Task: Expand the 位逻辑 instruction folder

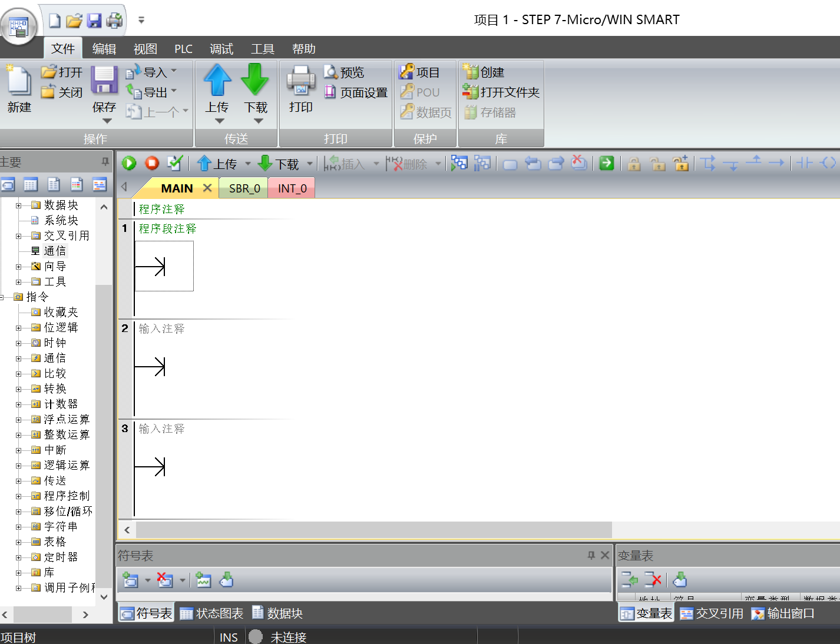Action: click(x=19, y=328)
